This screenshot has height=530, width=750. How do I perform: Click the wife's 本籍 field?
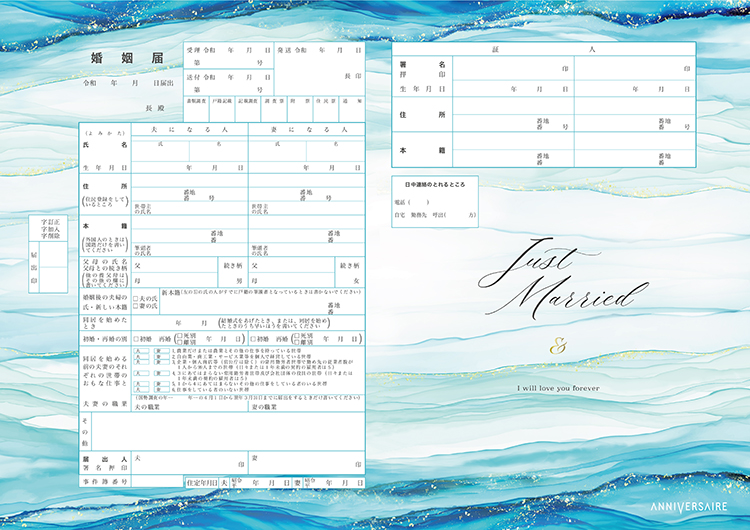[307, 229]
